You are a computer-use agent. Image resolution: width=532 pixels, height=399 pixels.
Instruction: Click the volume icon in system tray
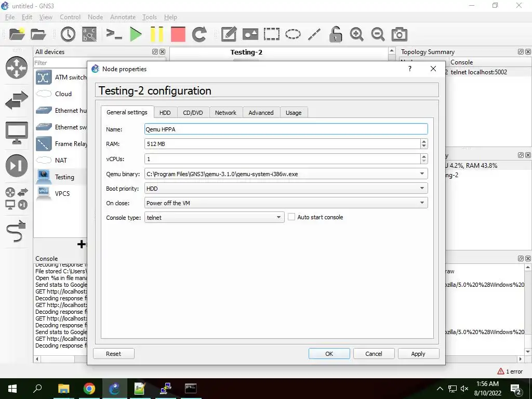click(x=464, y=389)
